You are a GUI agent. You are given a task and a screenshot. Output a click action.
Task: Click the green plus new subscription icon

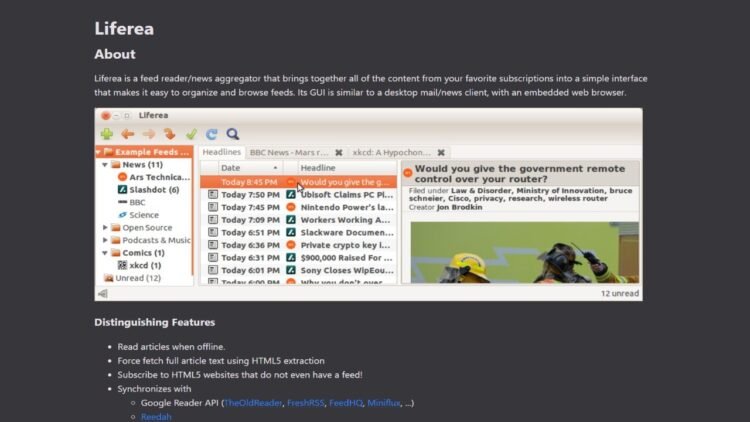point(107,134)
